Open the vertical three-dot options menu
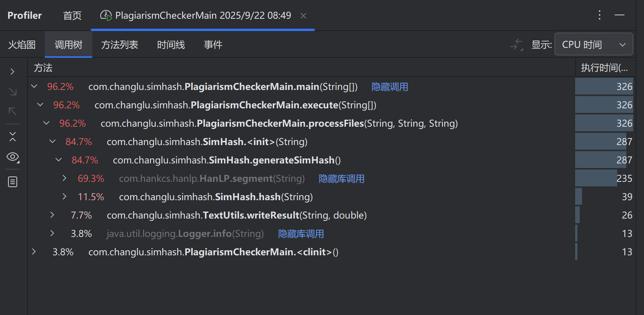 coord(600,15)
